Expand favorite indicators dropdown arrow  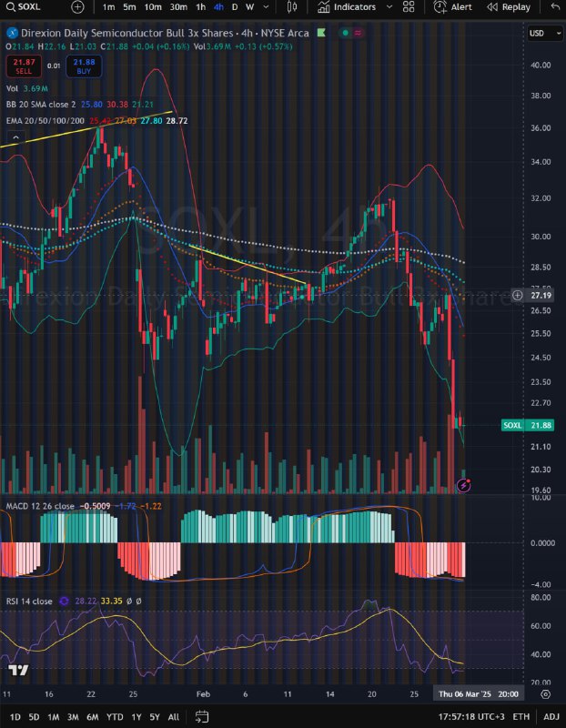click(x=389, y=7)
